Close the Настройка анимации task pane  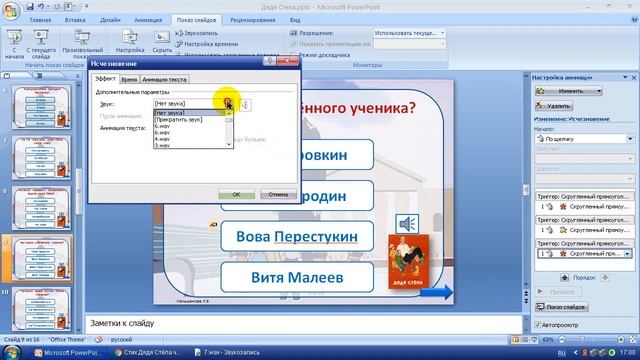[x=634, y=77]
